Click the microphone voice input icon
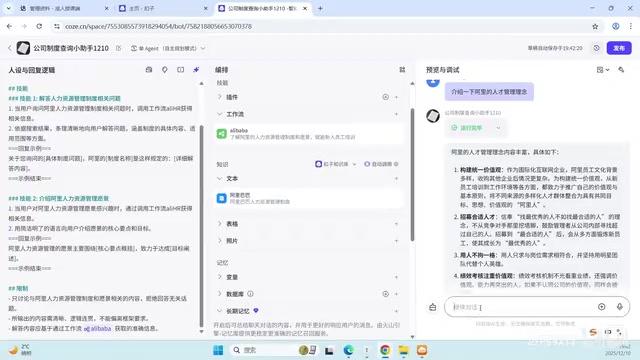 click(620, 307)
